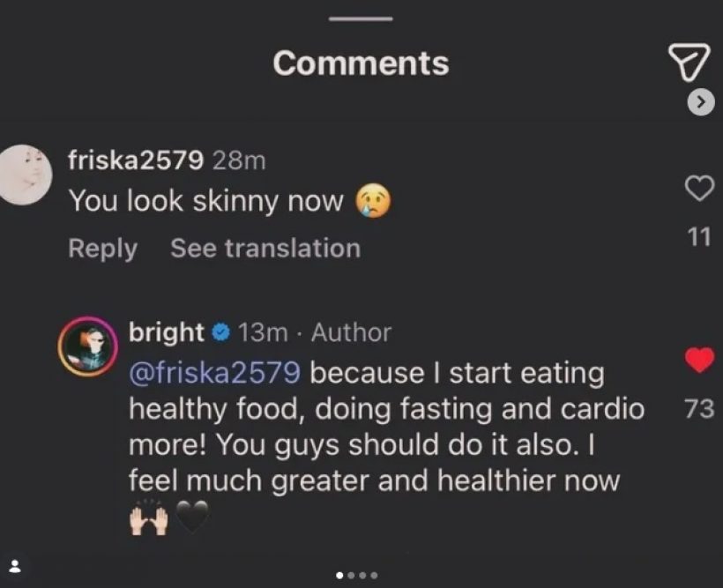Tap the @friska2579 mention in the reply
This screenshot has width=723, height=588.
pyautogui.click(x=215, y=373)
